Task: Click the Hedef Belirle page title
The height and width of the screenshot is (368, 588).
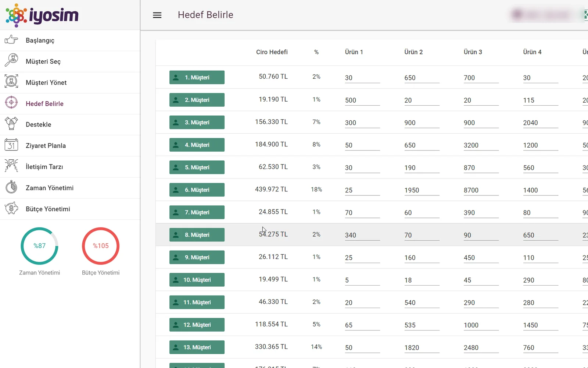Action: (205, 15)
